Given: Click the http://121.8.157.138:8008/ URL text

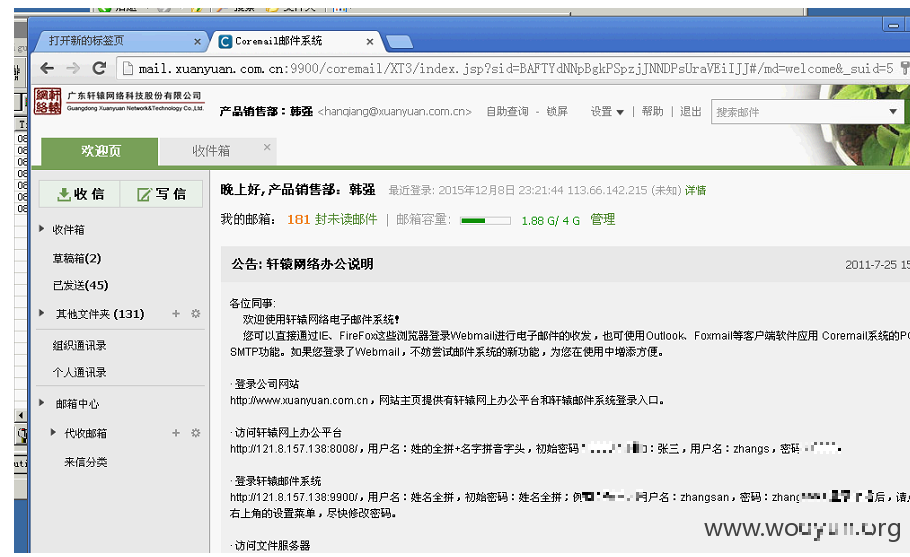Looking at the screenshot, I should pos(296,449).
